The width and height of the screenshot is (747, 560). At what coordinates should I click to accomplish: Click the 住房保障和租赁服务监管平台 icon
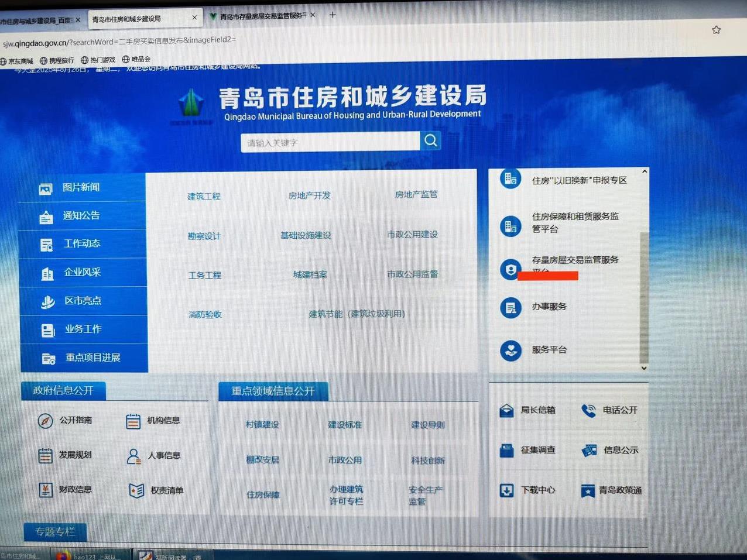click(x=510, y=226)
